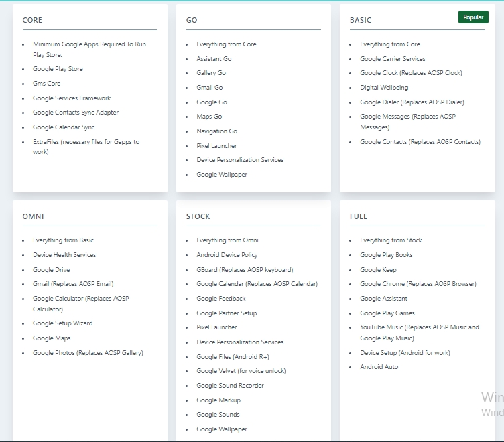Click 'Google Sound Recorder' item
This screenshot has width=504, height=442.
click(230, 386)
